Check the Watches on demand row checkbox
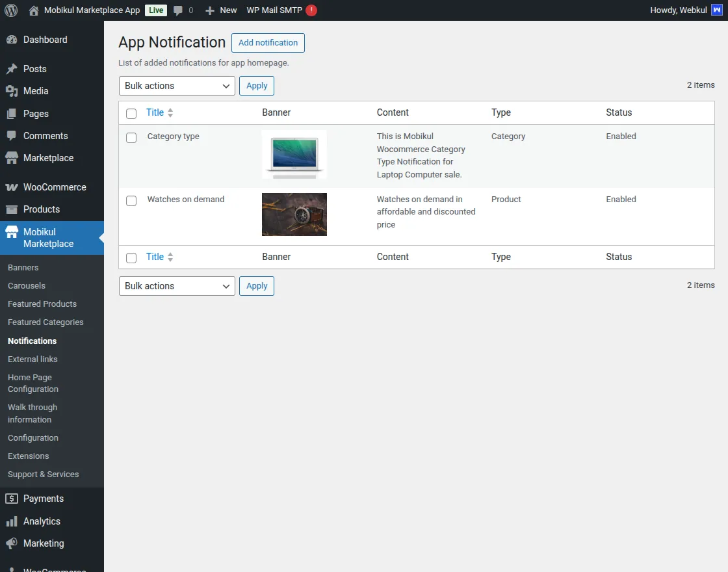Viewport: 728px width, 572px height. (131, 201)
